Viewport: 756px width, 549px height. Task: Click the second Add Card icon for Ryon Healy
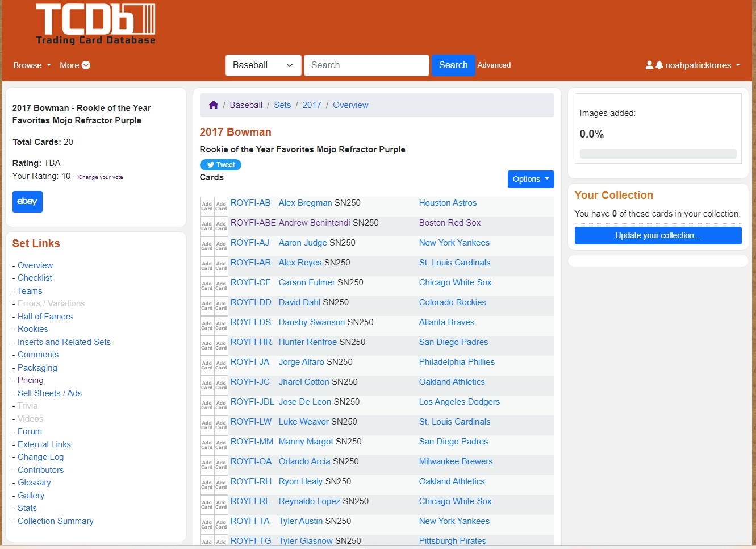(221, 485)
